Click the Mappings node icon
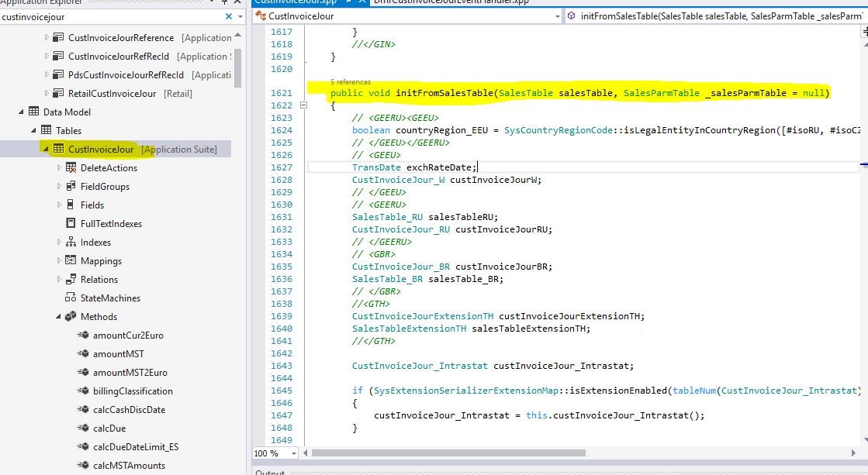 tap(71, 260)
